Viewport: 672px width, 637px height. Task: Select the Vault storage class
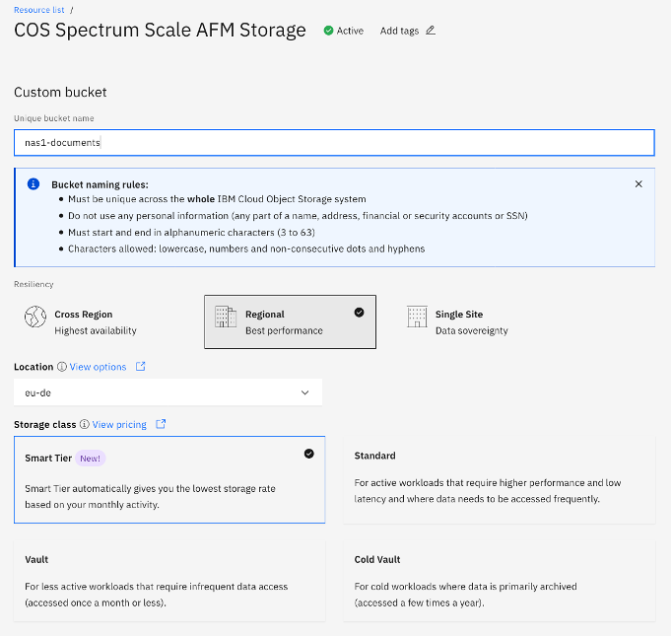[x=169, y=581]
